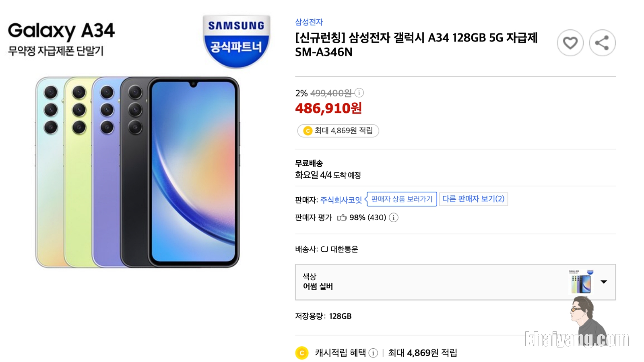Click coin icon in 최대 4,869원 적립 badge
Screen dimensions: 644x362
point(308,131)
